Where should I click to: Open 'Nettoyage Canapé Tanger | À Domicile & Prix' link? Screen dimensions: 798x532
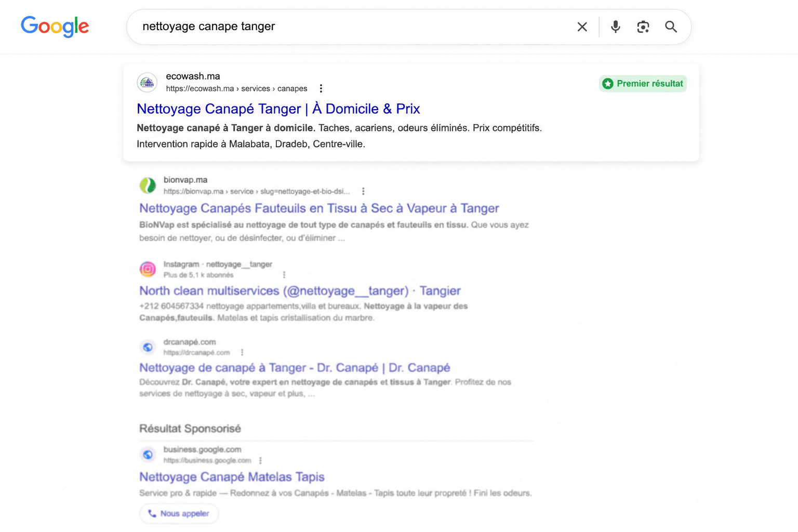(x=278, y=109)
